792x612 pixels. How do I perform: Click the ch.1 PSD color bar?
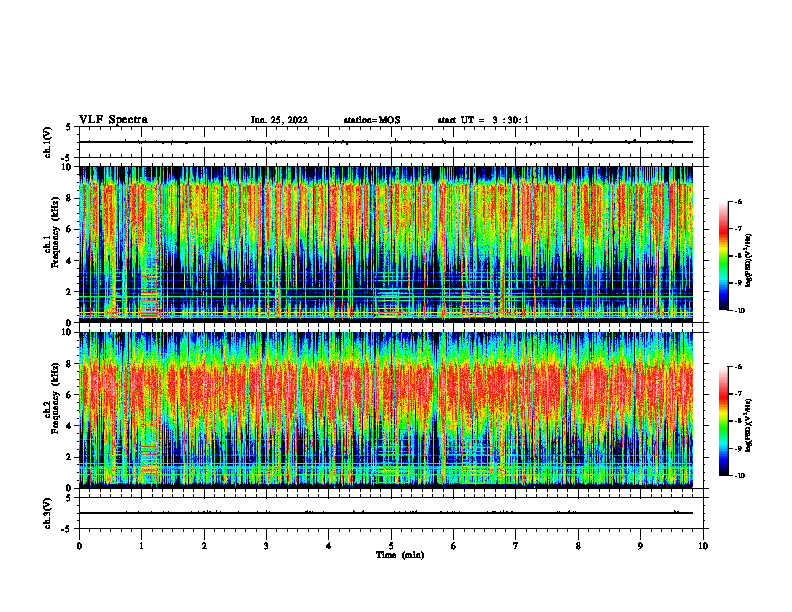coord(724,256)
